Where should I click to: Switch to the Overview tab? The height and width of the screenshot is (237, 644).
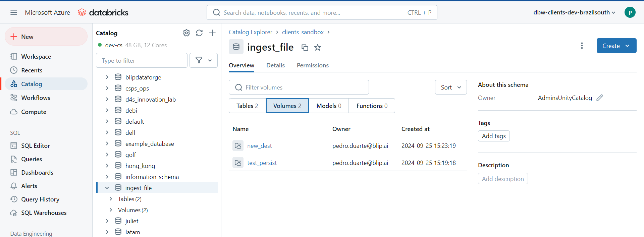(241, 65)
